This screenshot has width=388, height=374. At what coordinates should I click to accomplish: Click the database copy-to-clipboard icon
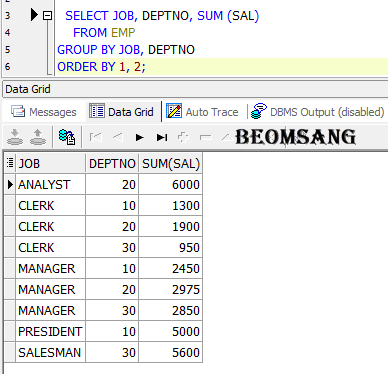click(67, 137)
